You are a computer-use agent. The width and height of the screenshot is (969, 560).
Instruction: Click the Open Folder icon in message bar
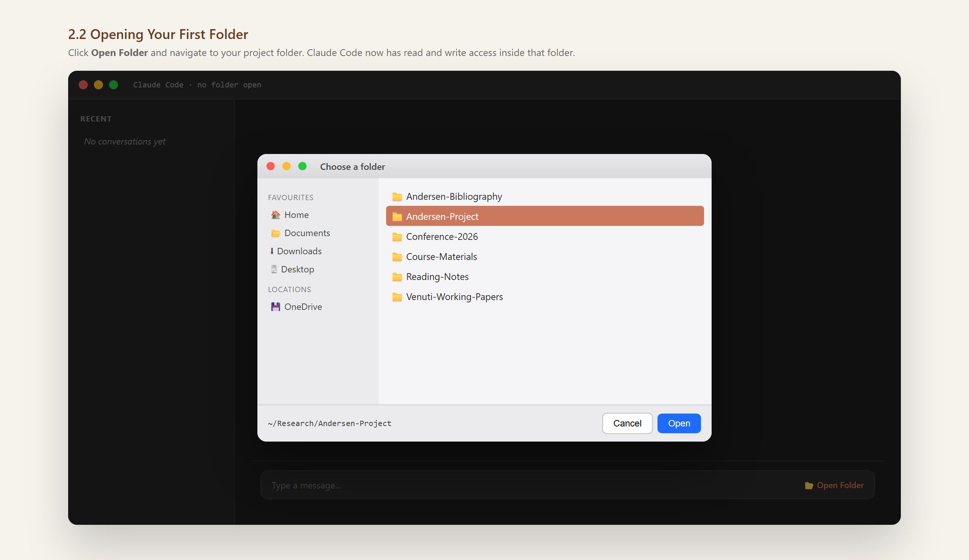pos(809,485)
